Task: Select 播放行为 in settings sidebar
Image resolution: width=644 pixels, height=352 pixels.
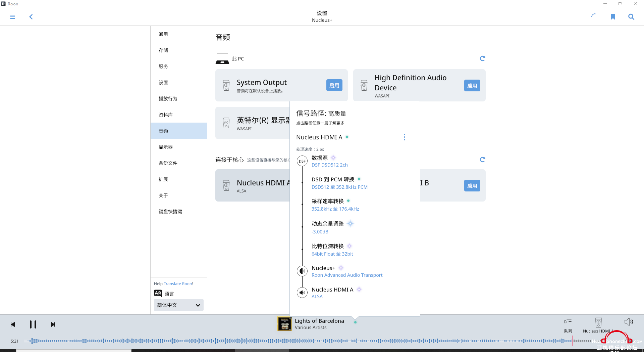Action: coord(179,99)
